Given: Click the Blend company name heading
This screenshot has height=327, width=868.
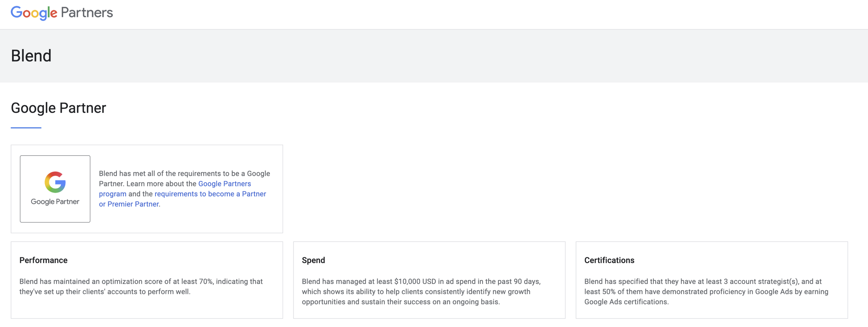Looking at the screenshot, I should click(x=31, y=56).
